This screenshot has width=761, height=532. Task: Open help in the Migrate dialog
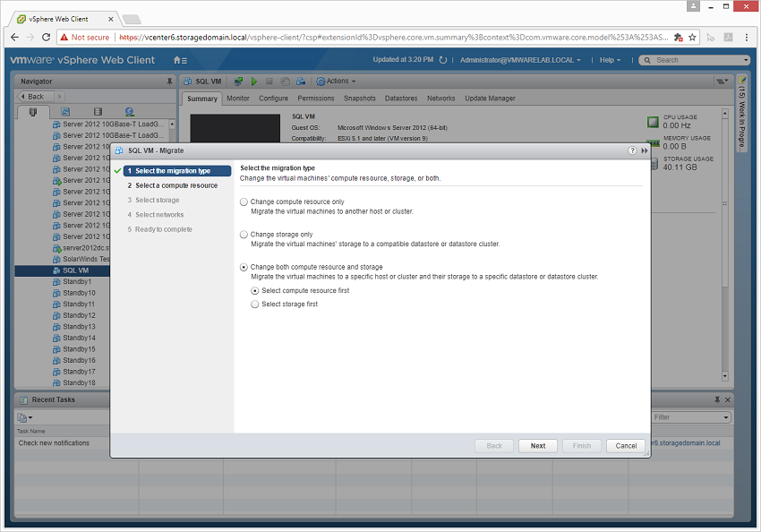[632, 150]
